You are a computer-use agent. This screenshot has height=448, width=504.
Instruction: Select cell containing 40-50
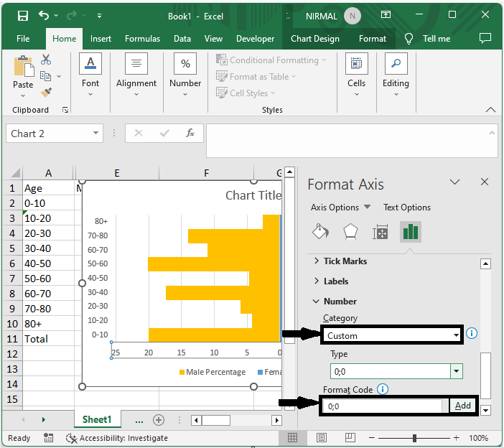48,263
